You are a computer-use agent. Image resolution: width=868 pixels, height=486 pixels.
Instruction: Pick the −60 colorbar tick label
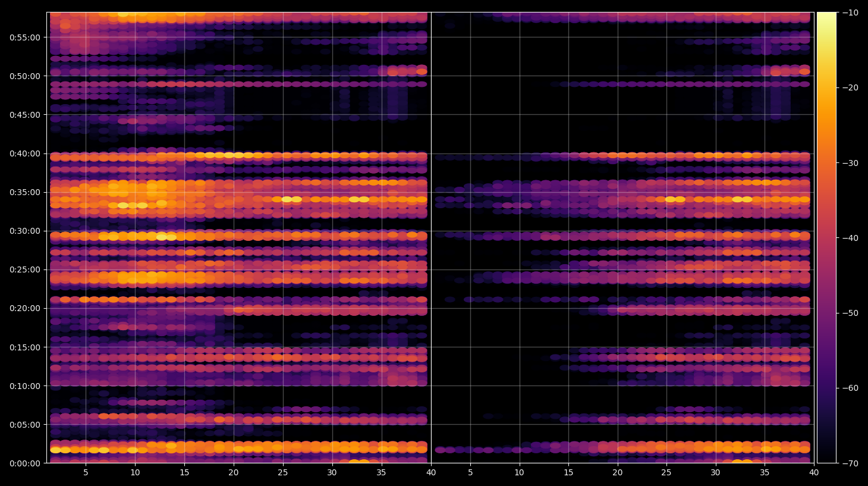850,388
